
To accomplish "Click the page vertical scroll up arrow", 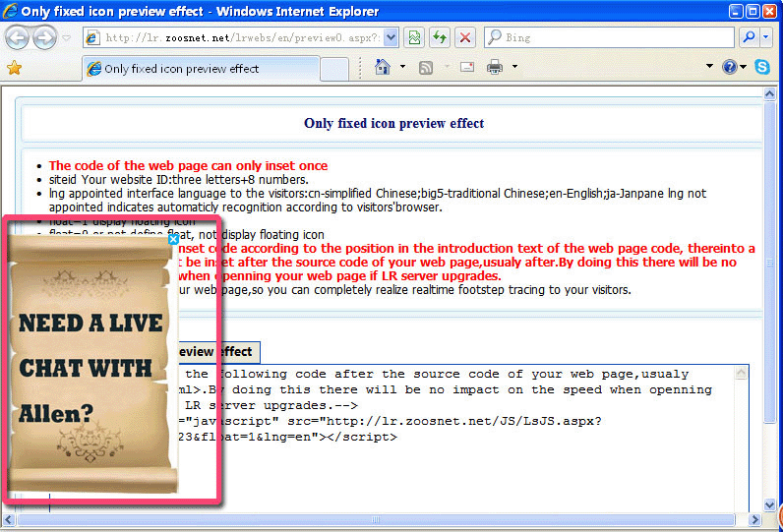I will [769, 93].
